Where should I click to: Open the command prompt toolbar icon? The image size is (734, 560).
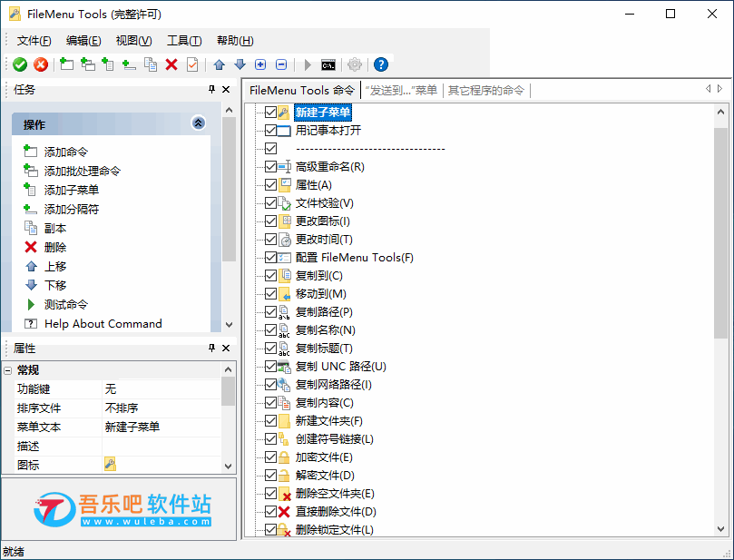[x=328, y=64]
